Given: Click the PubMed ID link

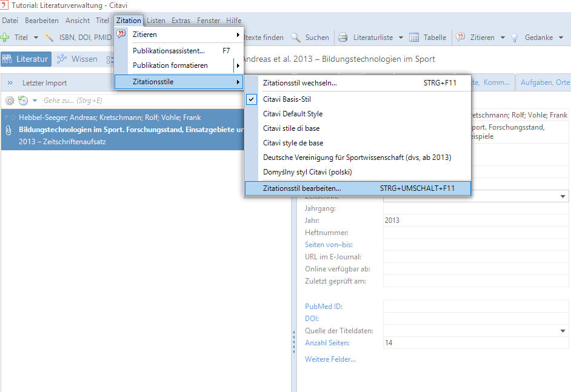Looking at the screenshot, I should coord(323,307).
